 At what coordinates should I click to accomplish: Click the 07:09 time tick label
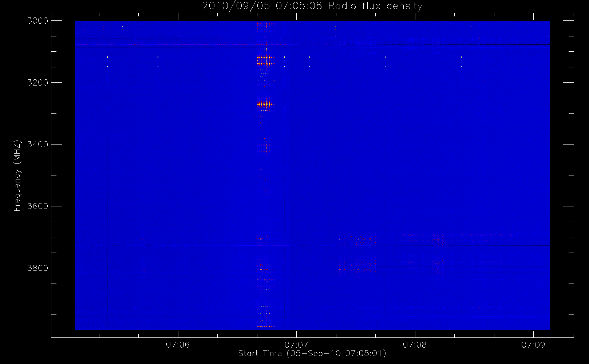pos(533,345)
